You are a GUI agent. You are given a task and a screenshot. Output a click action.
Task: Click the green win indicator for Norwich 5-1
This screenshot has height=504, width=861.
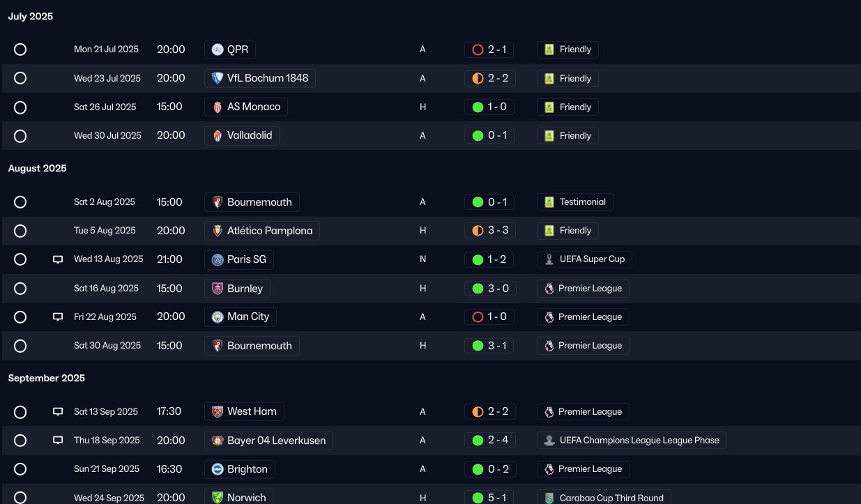(478, 498)
